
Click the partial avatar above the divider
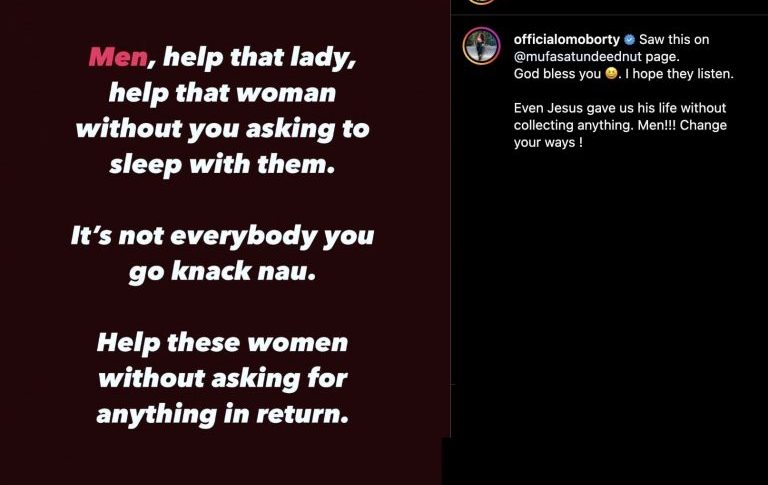pyautogui.click(x=481, y=2)
